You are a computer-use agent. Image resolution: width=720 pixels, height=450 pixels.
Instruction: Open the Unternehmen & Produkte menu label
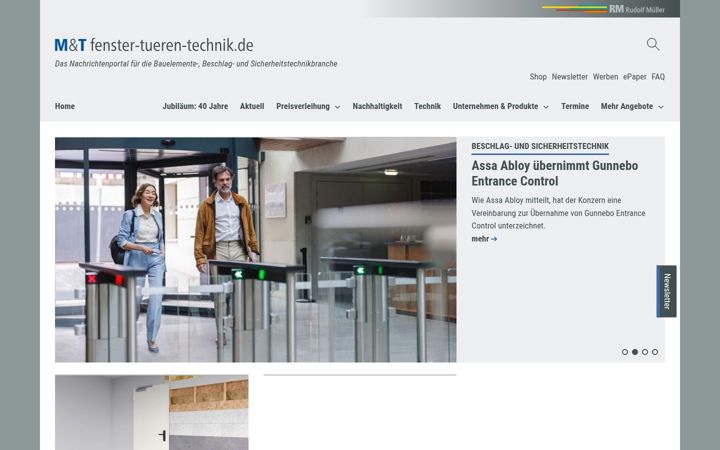coord(495,106)
